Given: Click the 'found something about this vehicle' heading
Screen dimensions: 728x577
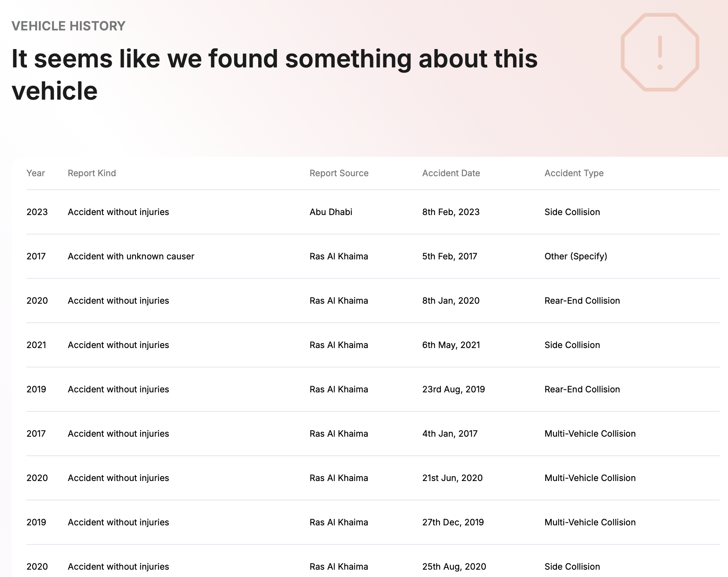Looking at the screenshot, I should click(274, 74).
